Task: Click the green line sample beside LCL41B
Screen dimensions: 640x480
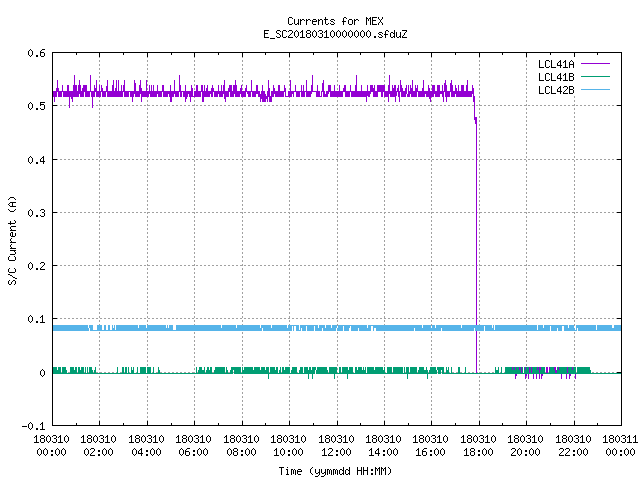Action: pos(595,76)
